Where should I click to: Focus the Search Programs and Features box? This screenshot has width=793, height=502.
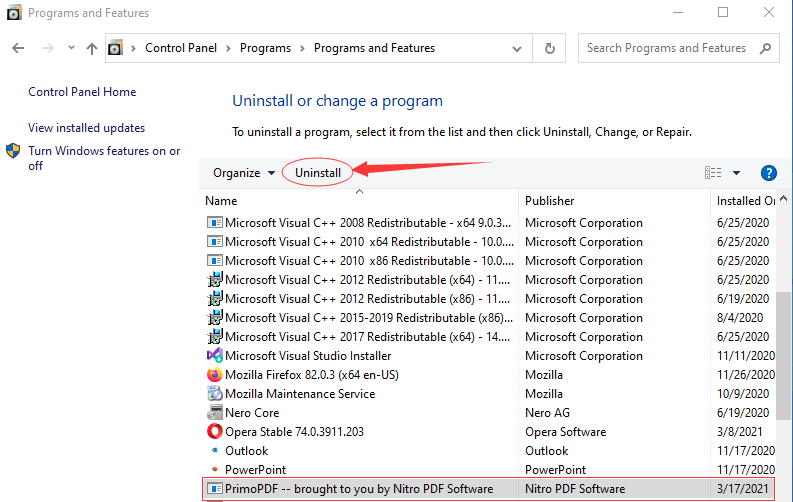tap(678, 48)
